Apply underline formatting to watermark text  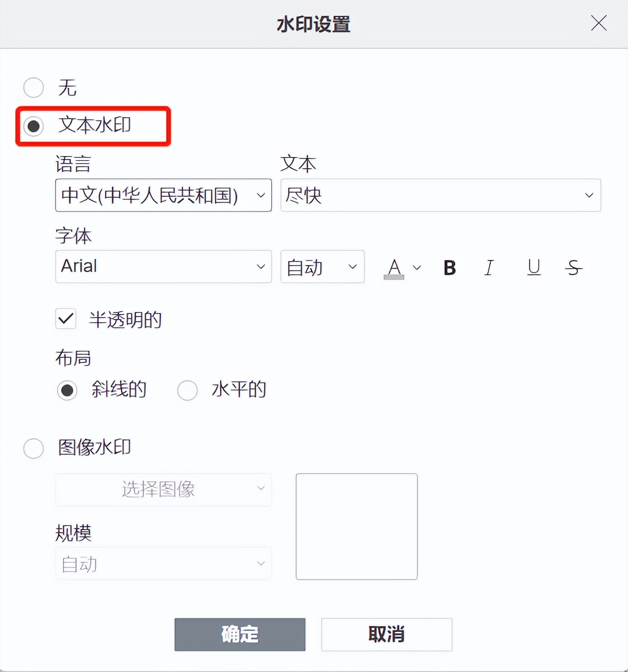[x=533, y=267]
